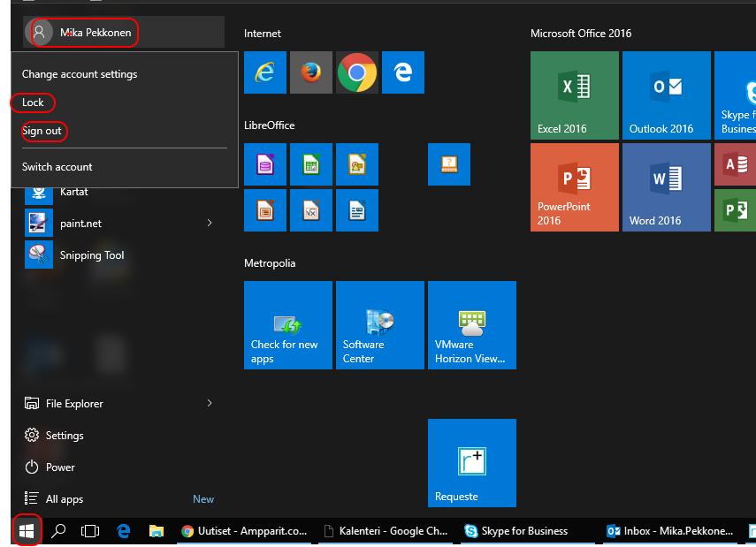Image resolution: width=756 pixels, height=547 pixels.
Task: Open the green Project tile
Action: pyautogui.click(x=736, y=210)
